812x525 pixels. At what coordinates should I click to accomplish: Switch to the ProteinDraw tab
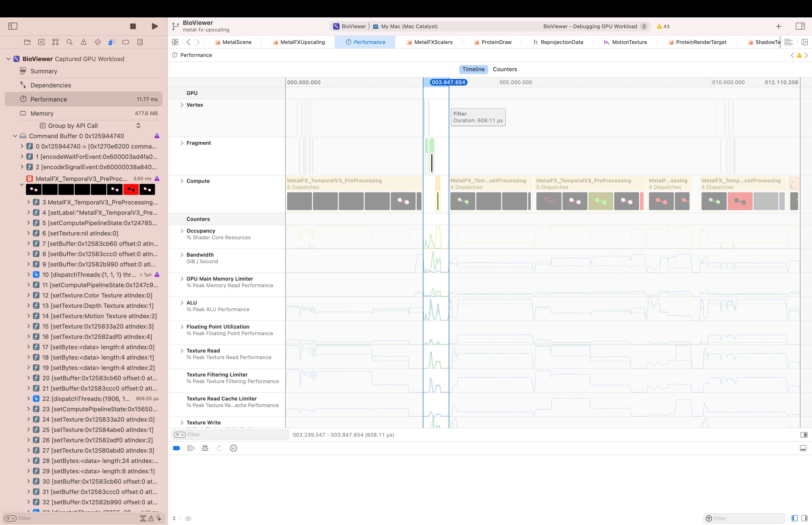[492, 42]
